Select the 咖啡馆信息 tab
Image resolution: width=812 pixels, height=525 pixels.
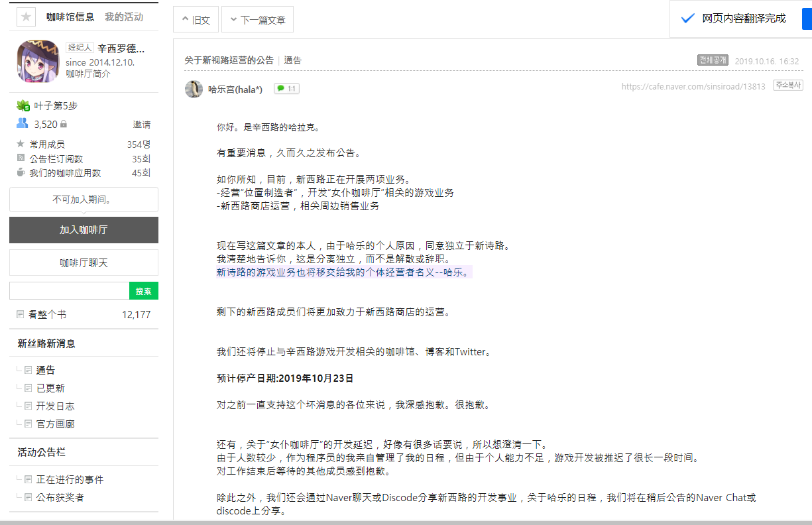click(x=70, y=17)
